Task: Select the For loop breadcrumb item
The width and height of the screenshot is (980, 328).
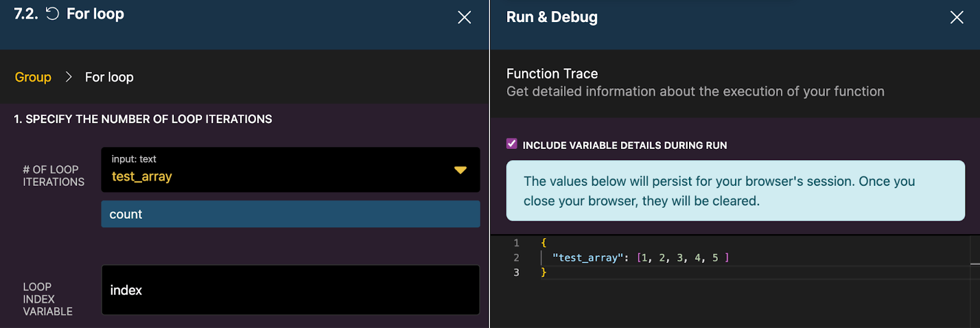Action: 109,77
